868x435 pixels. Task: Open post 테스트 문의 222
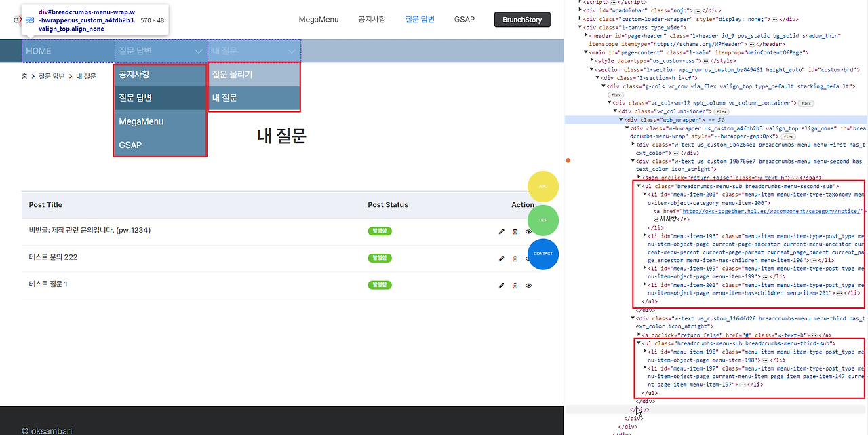click(x=53, y=258)
